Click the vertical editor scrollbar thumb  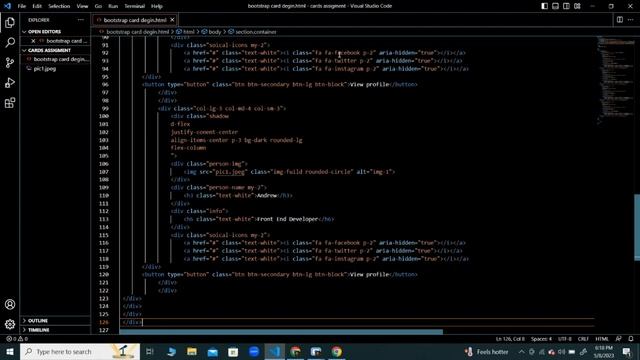coord(637,227)
